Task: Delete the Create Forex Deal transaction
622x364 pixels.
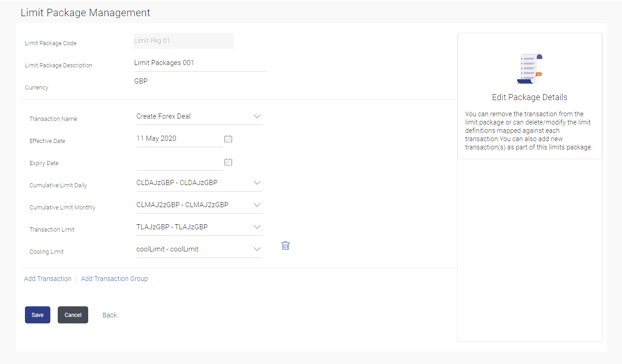Action: click(285, 245)
